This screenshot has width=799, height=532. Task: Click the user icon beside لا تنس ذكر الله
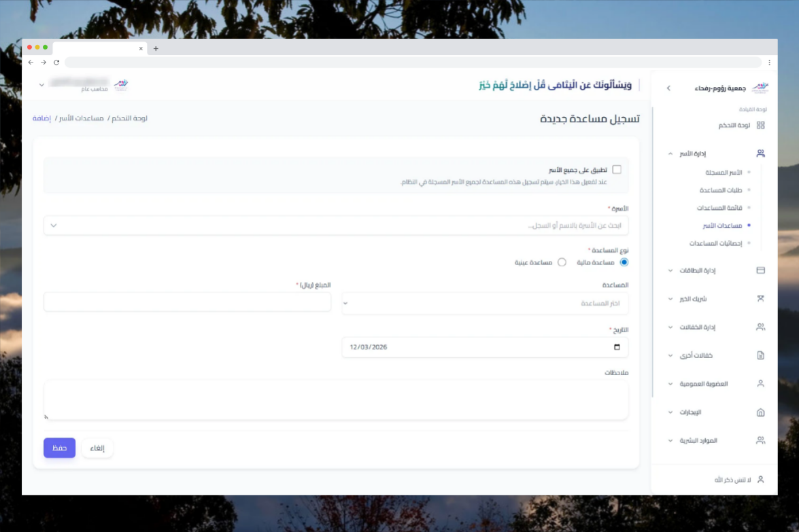coord(760,480)
